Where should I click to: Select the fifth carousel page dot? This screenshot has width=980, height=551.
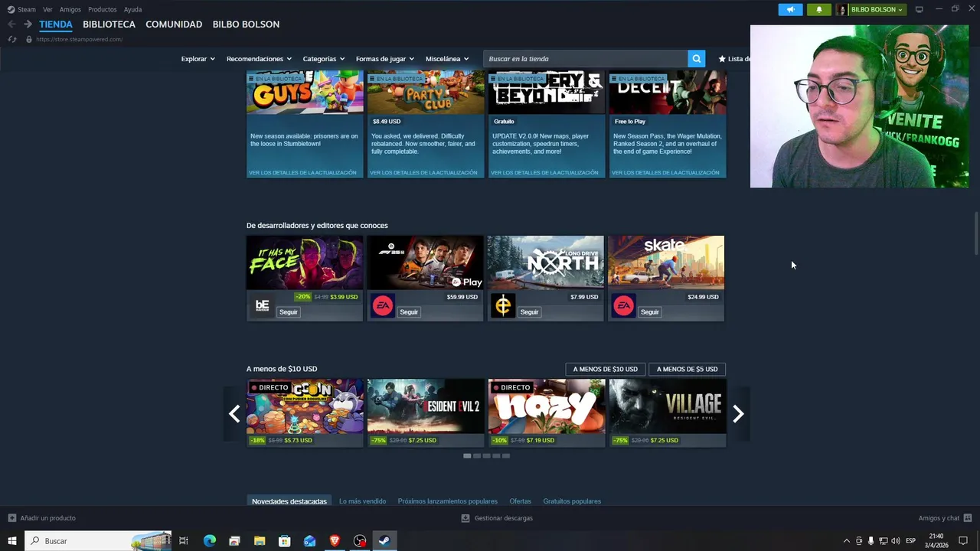pos(506,456)
